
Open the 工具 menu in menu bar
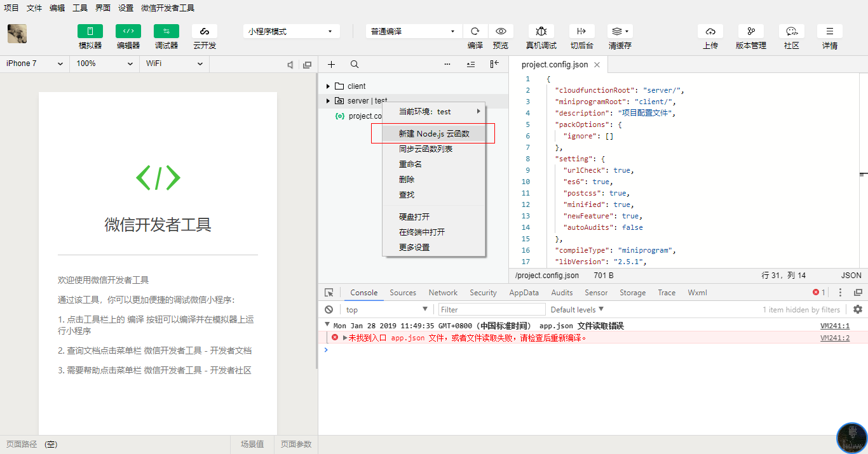point(80,8)
